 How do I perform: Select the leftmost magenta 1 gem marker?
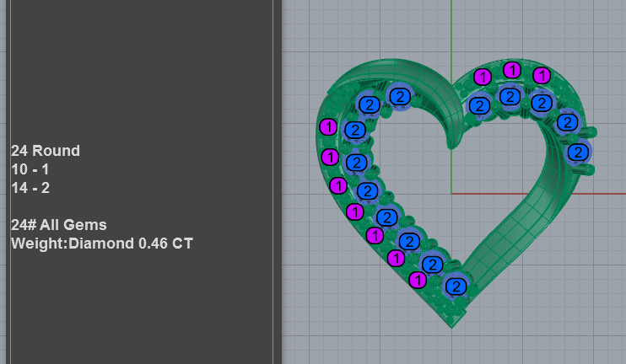click(x=328, y=127)
